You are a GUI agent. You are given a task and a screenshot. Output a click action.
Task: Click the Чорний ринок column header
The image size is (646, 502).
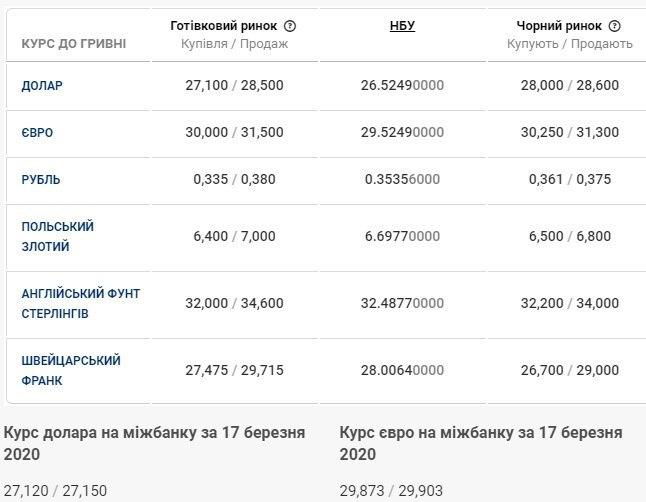click(x=558, y=26)
